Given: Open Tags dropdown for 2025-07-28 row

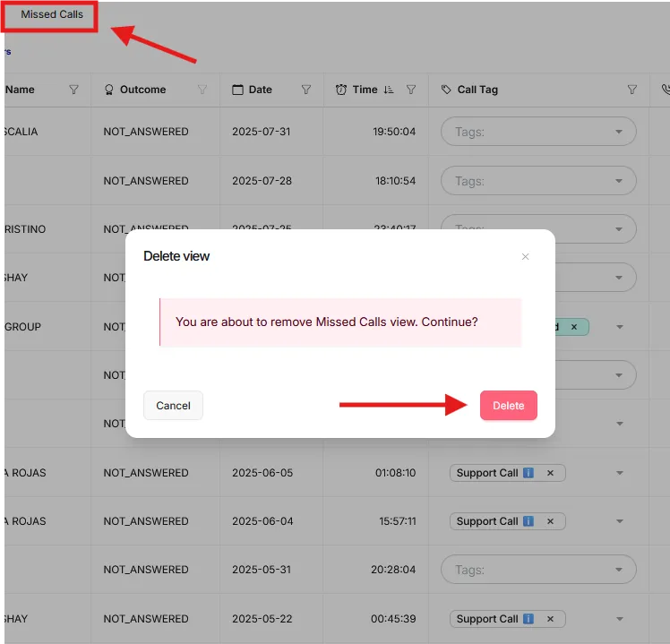Looking at the screenshot, I should point(538,181).
